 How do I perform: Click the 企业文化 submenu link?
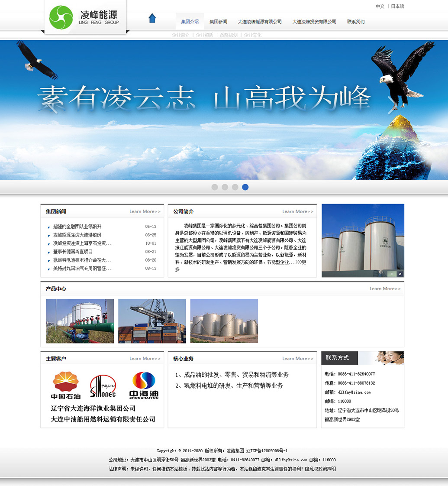tap(253, 35)
